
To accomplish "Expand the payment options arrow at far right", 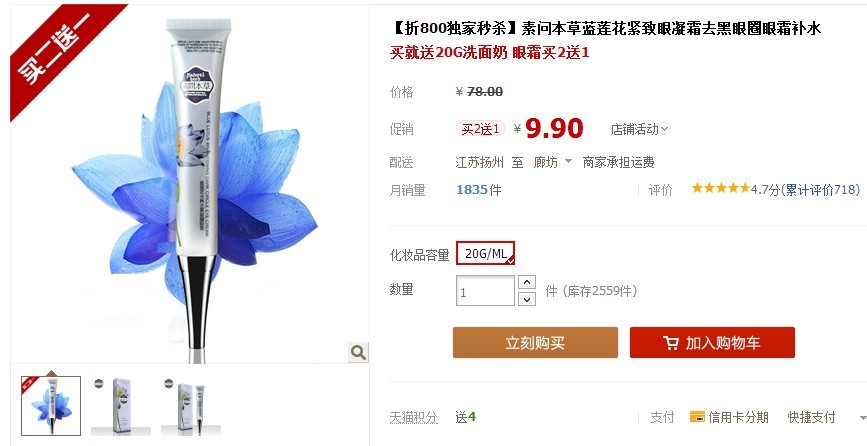I will 862,418.
